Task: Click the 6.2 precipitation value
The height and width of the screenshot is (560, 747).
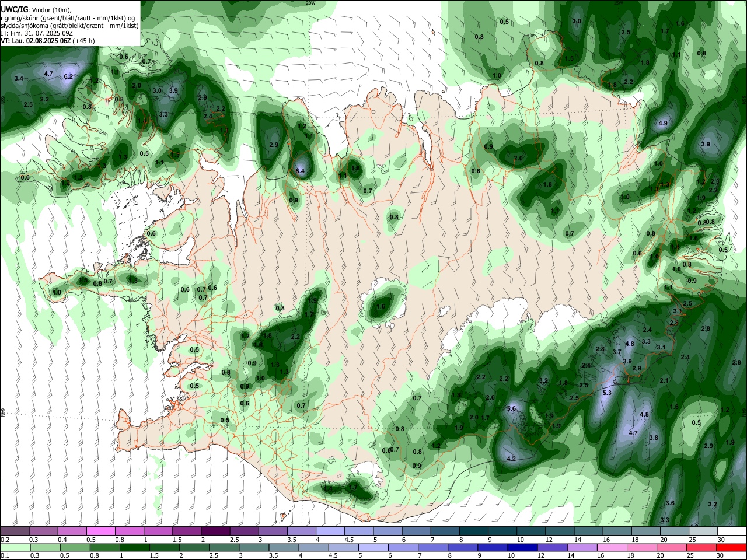Action: pyautogui.click(x=68, y=76)
